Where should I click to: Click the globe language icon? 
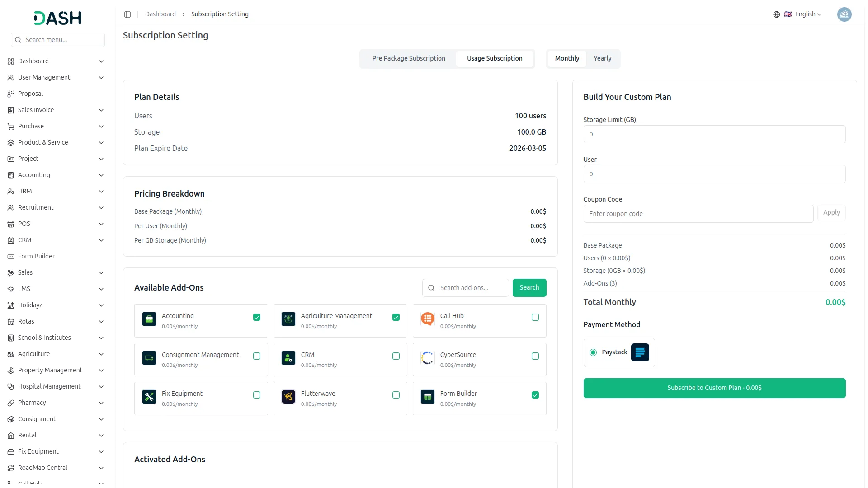tap(777, 14)
